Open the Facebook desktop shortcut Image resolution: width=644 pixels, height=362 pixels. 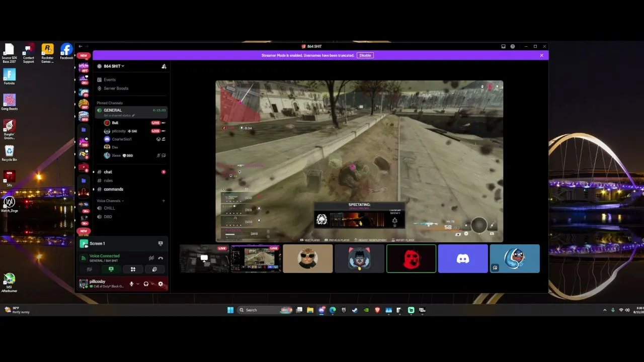[66, 52]
